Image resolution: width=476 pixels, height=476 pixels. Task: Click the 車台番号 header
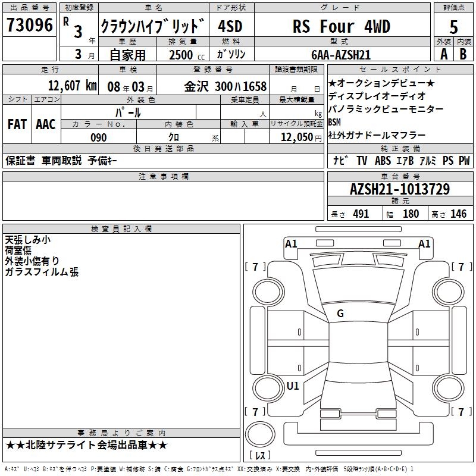coord(400,176)
